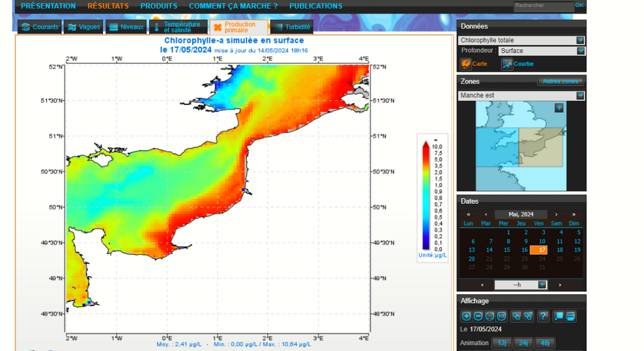644x351 pixels.
Task: Switch to Courbe chart view
Action: point(518,64)
